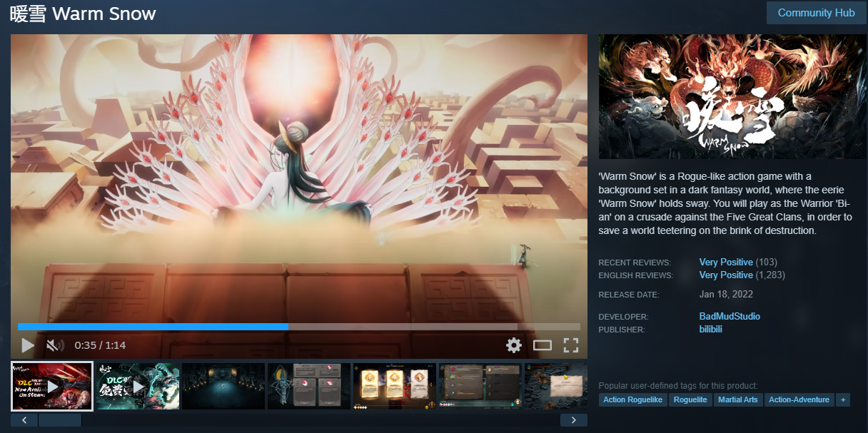
Task: Click the Jan 18, 2022 release date
Action: (726, 294)
